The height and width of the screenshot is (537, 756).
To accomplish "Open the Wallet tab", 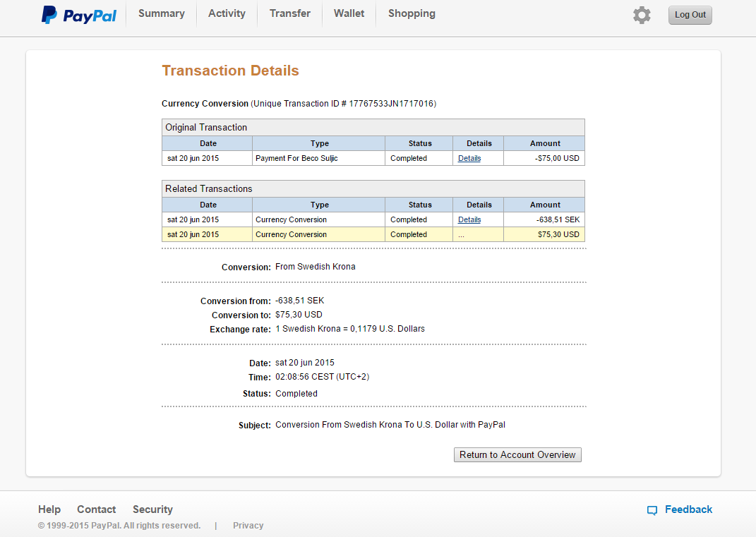I will click(349, 13).
